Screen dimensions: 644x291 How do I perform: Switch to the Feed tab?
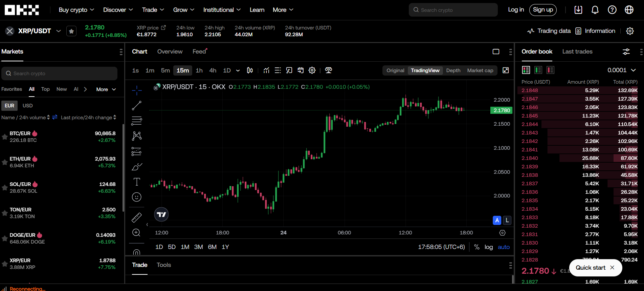coord(199,51)
